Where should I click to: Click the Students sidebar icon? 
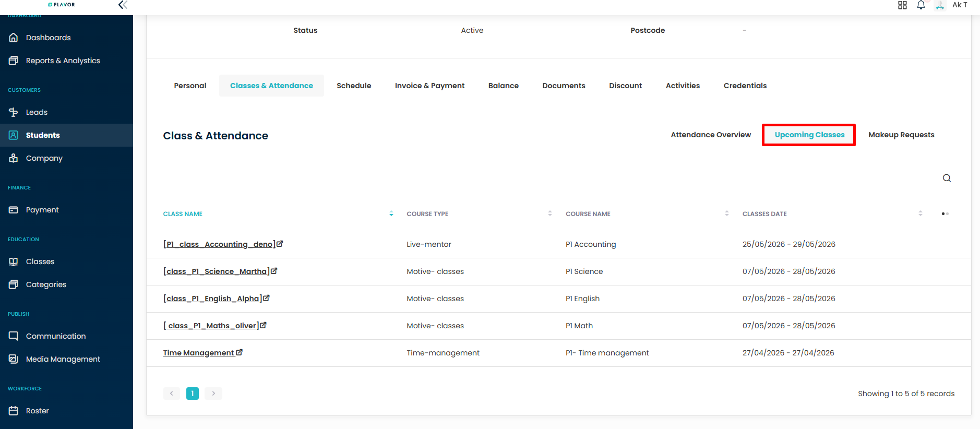(x=14, y=135)
